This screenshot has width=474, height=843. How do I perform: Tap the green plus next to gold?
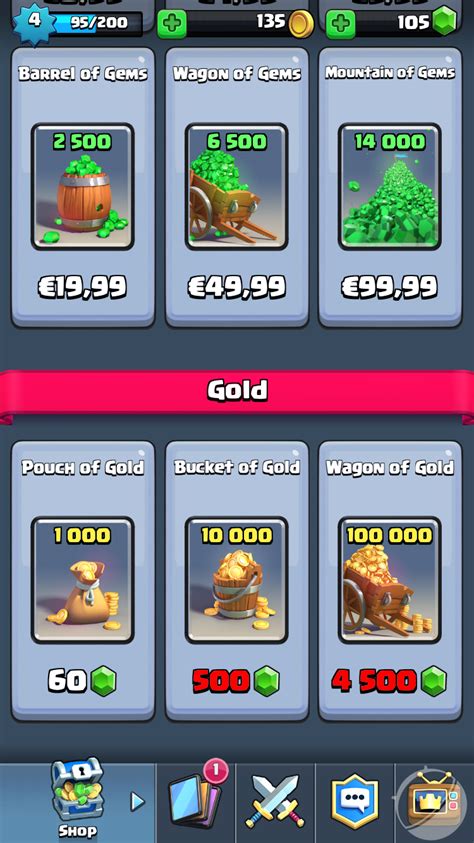coord(171,24)
